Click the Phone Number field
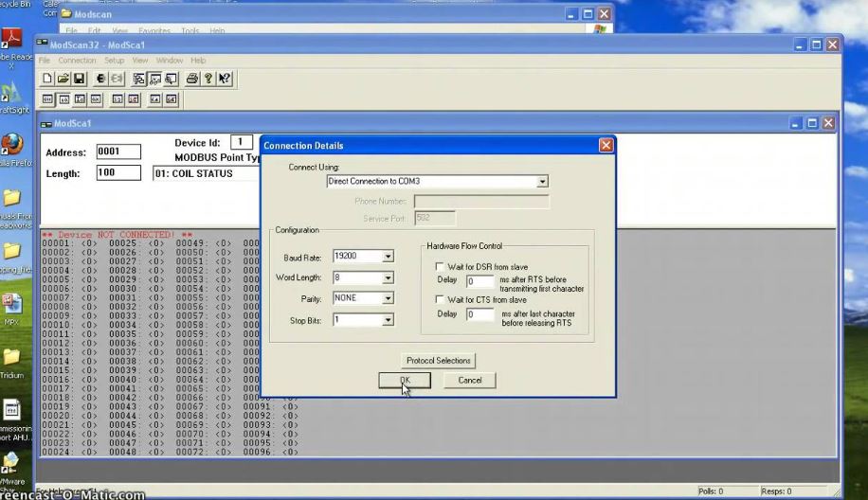Screen dimensions: 868x500 (481, 202)
